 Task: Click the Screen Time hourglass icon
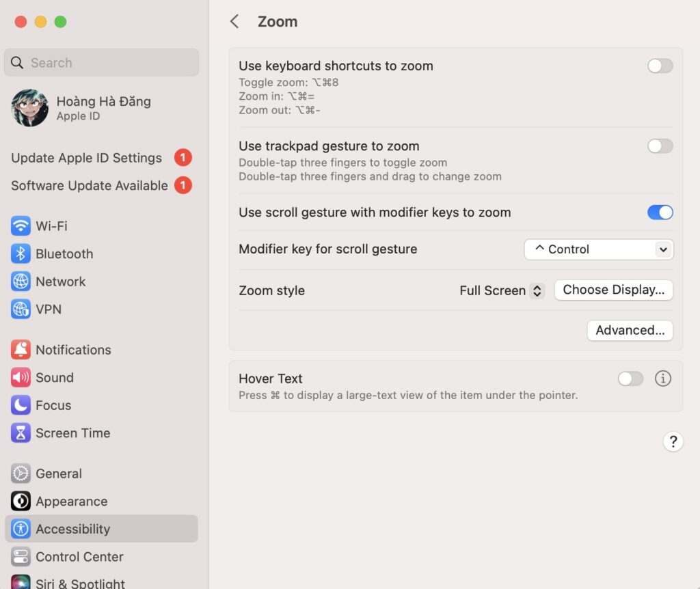(x=21, y=433)
